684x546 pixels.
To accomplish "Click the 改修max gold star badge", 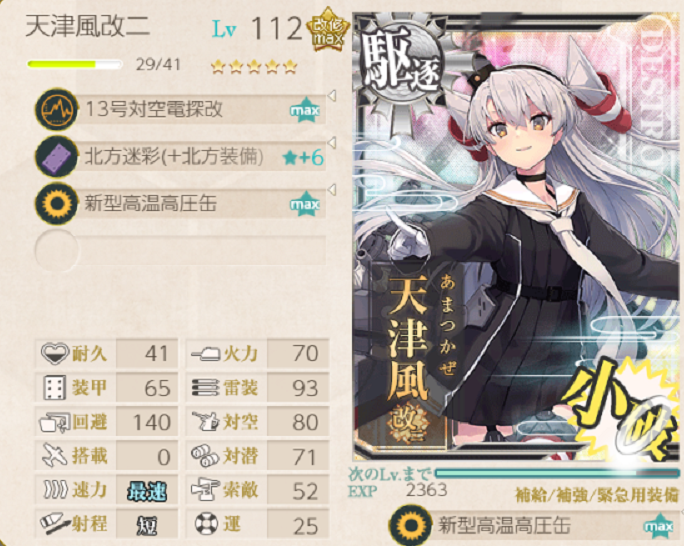I will 328,30.
